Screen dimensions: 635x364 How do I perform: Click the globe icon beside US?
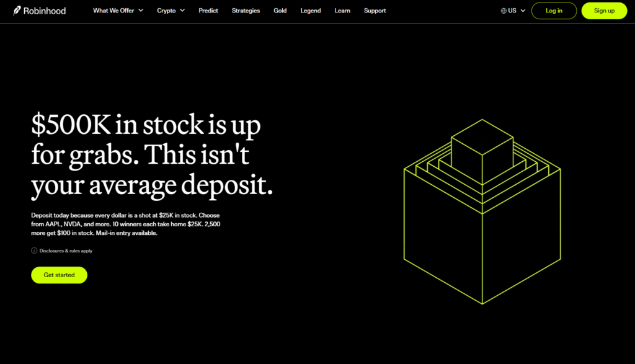[x=504, y=11]
